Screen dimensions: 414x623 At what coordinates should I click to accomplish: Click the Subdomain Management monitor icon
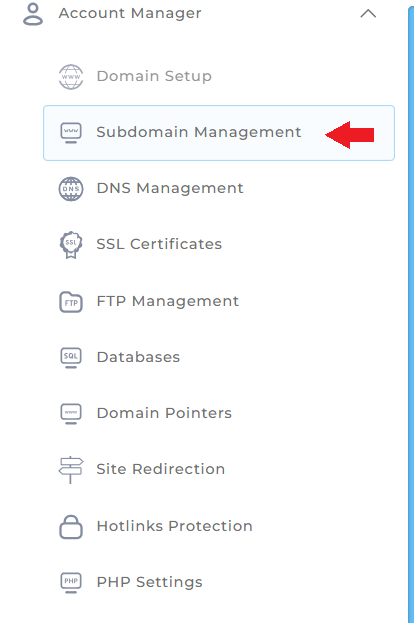click(x=71, y=133)
